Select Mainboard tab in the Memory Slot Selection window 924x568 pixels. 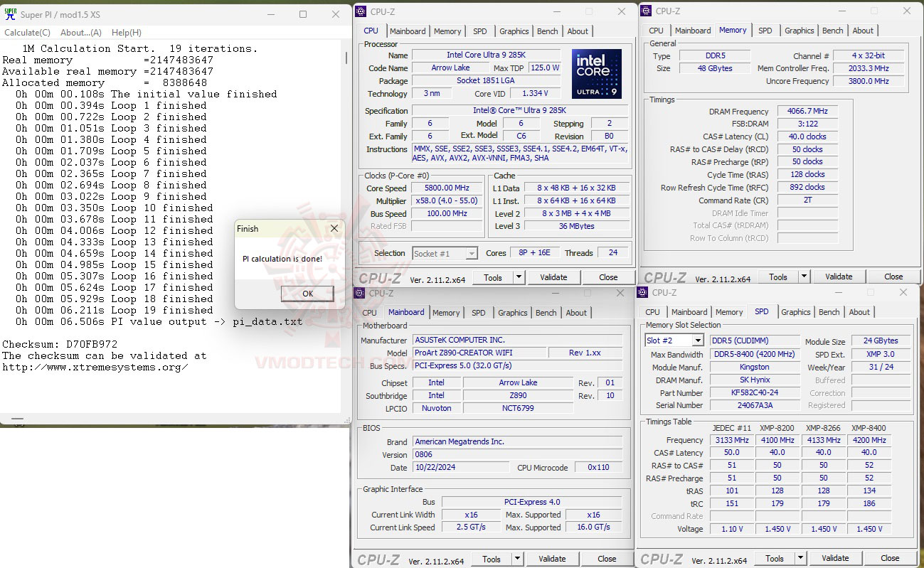click(689, 312)
